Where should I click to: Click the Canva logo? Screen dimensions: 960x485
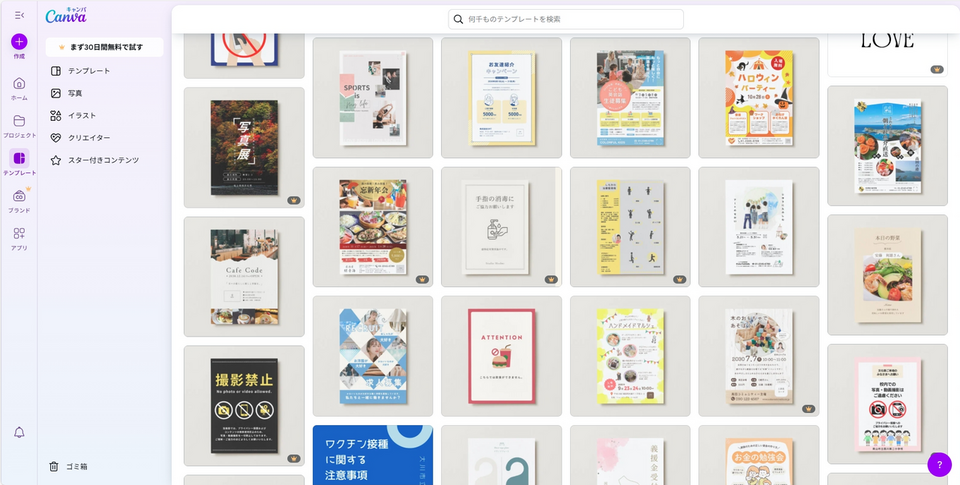[66, 15]
